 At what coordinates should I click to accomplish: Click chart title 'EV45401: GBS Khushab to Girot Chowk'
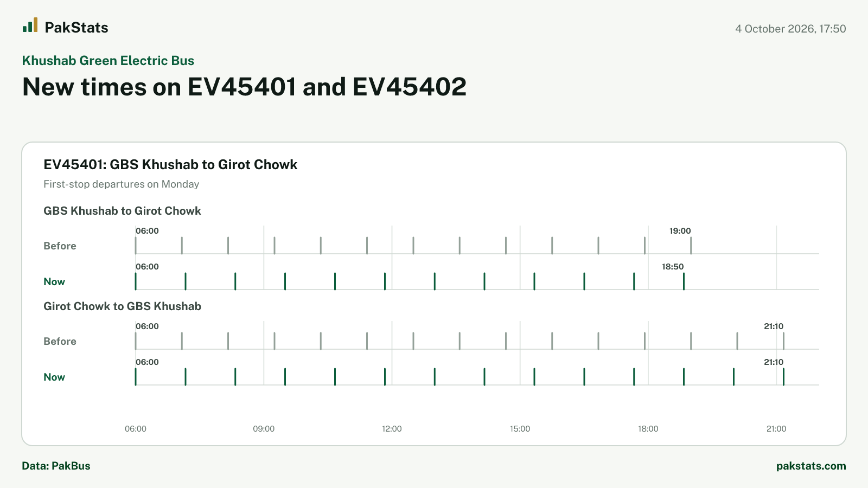tap(170, 165)
